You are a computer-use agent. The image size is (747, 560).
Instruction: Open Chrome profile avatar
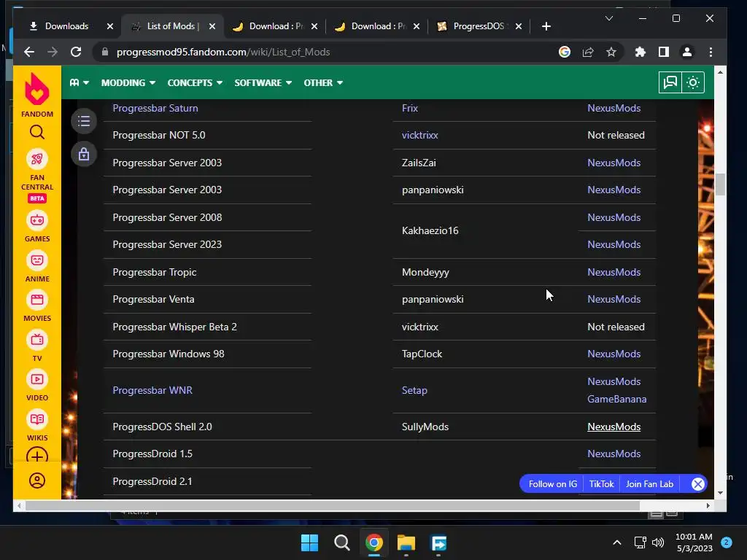(x=687, y=52)
